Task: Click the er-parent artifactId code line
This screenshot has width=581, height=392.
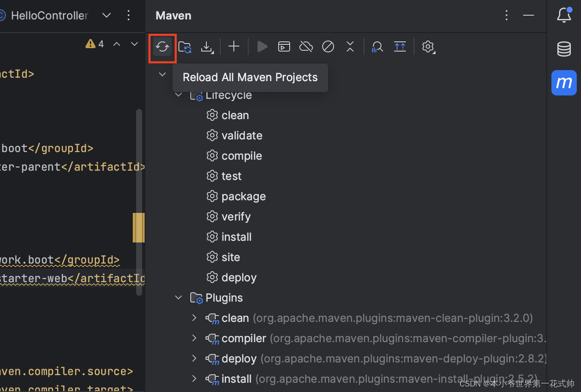Action: pos(72,167)
